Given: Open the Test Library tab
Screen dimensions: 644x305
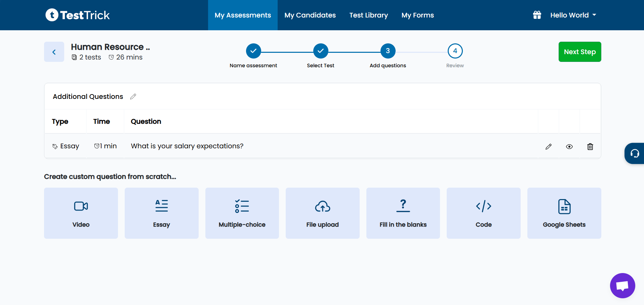Looking at the screenshot, I should click(x=369, y=15).
